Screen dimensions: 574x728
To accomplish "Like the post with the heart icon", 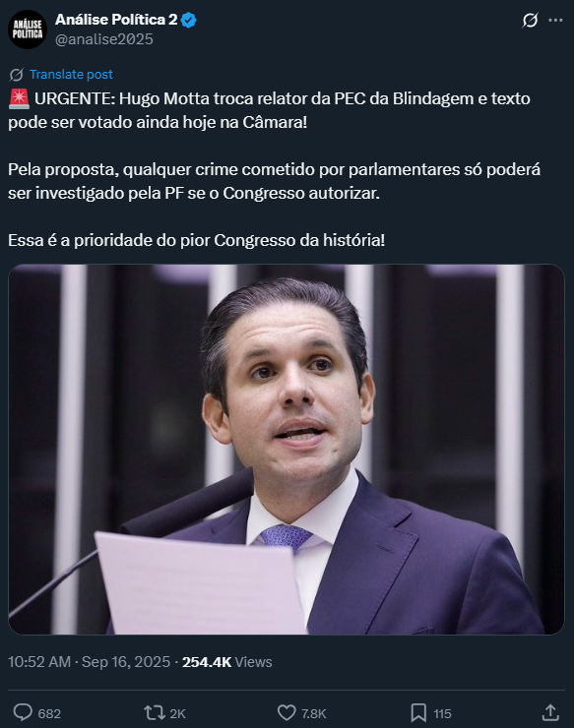I will click(x=287, y=712).
